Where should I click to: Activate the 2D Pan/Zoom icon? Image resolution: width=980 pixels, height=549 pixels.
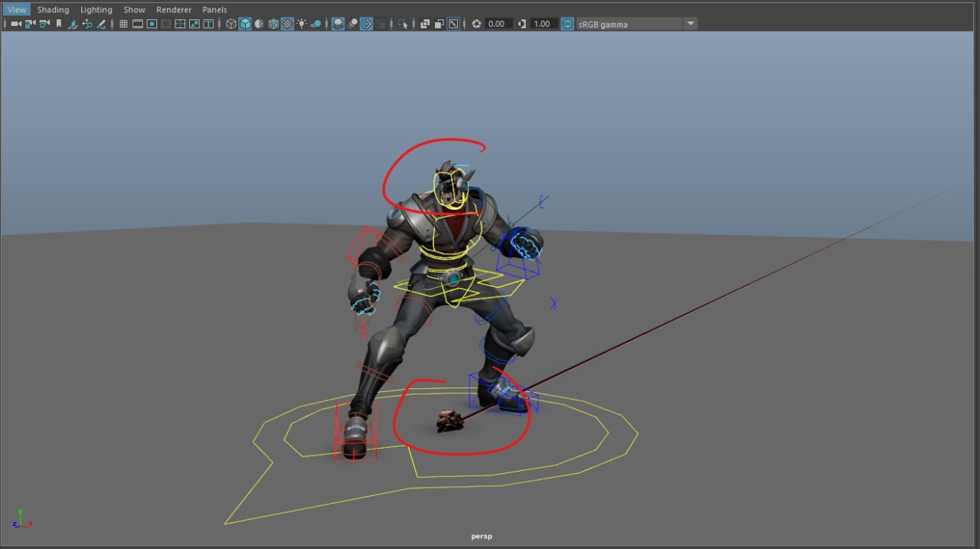pyautogui.click(x=87, y=24)
